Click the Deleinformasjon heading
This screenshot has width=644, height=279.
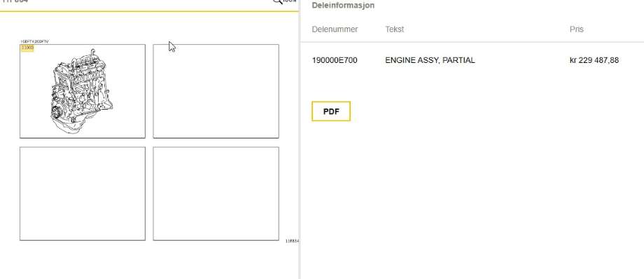(344, 6)
